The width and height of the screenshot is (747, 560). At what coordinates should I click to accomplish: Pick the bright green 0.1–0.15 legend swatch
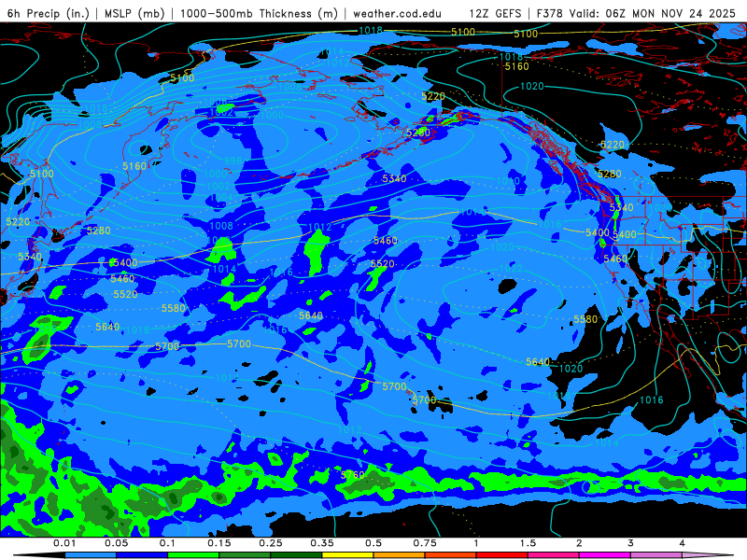pyautogui.click(x=193, y=555)
